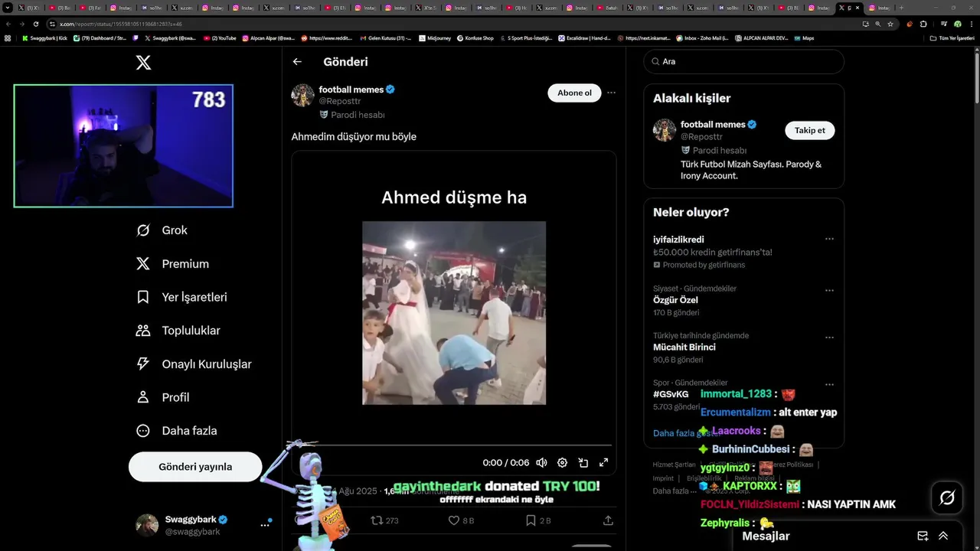Click Takip et for football memes
The image size is (980, 551).
pos(809,130)
